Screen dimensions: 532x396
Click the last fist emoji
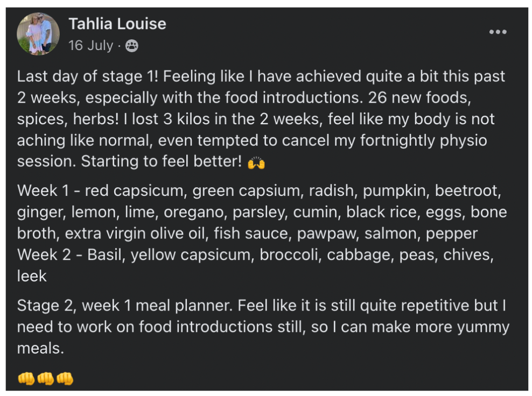[x=65, y=379]
